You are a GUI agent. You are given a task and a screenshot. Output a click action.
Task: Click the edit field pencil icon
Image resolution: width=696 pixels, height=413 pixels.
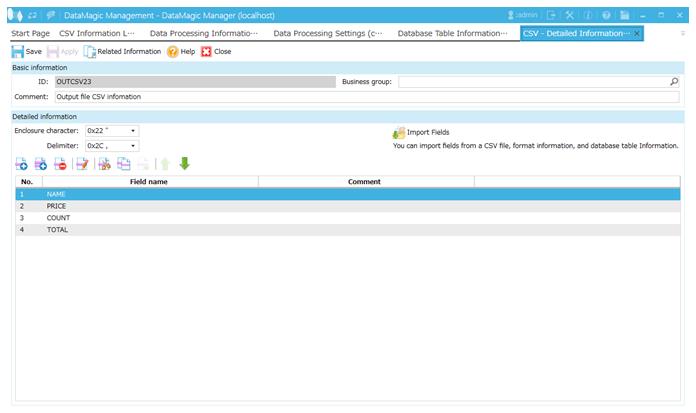[81, 164]
